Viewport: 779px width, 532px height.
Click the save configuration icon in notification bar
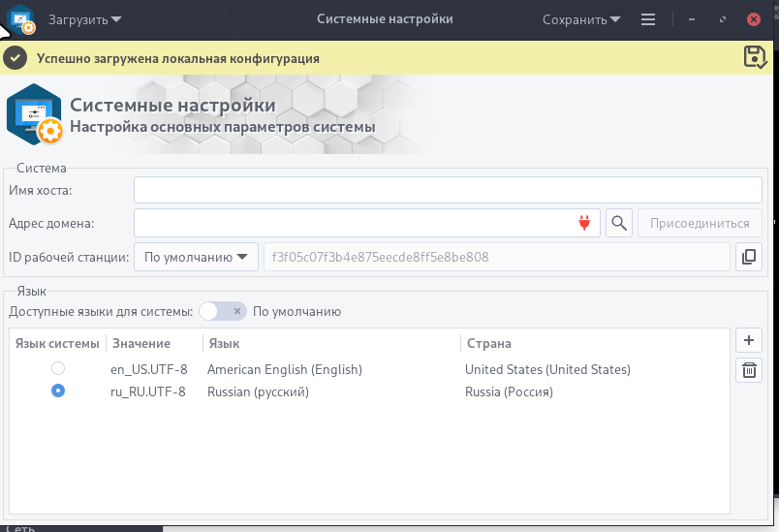coord(755,57)
